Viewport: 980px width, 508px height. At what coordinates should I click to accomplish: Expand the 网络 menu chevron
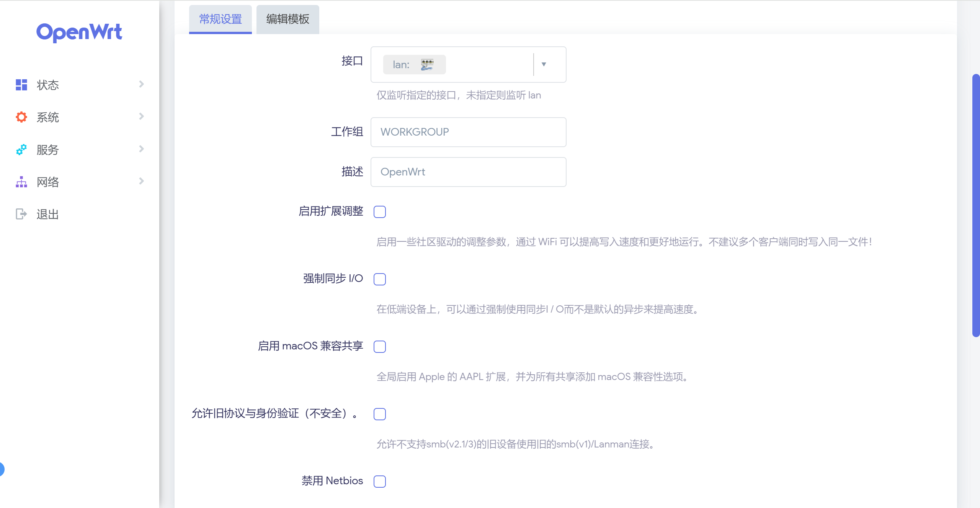click(x=141, y=181)
